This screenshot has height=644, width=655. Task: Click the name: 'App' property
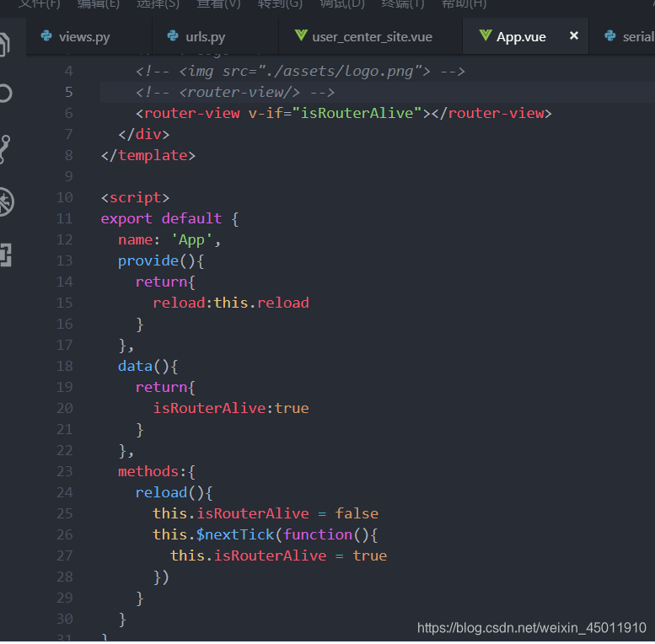click(169, 239)
